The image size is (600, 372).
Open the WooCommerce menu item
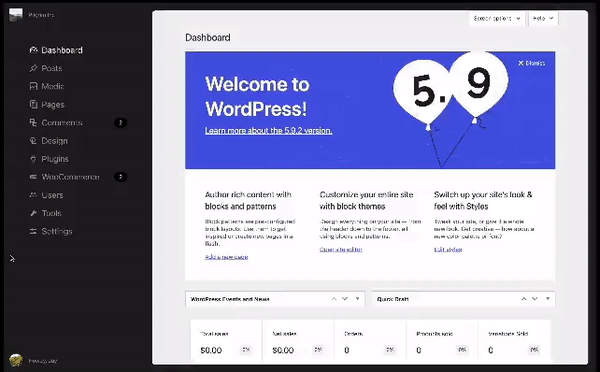pos(70,177)
